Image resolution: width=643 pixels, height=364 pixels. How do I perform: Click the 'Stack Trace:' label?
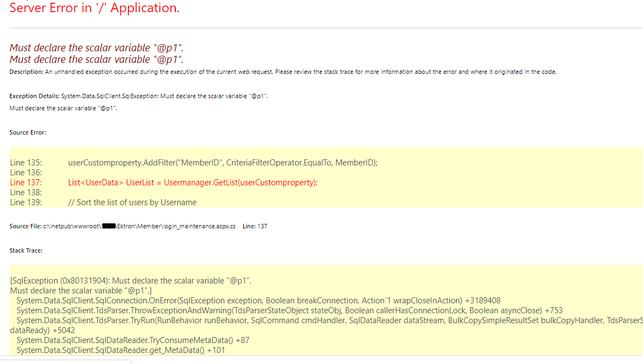pos(26,250)
